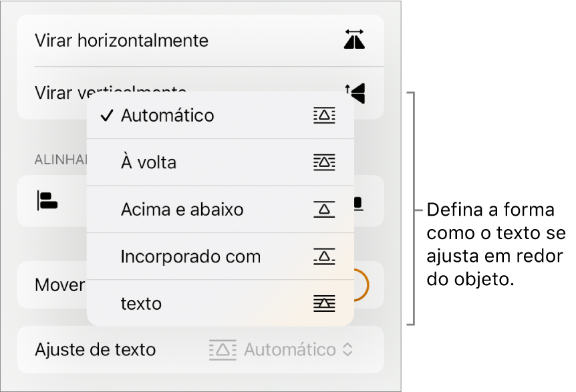This screenshot has height=392, width=576.
Task: Click the wrap icon in the checked Automático row
Action: pyautogui.click(x=325, y=116)
